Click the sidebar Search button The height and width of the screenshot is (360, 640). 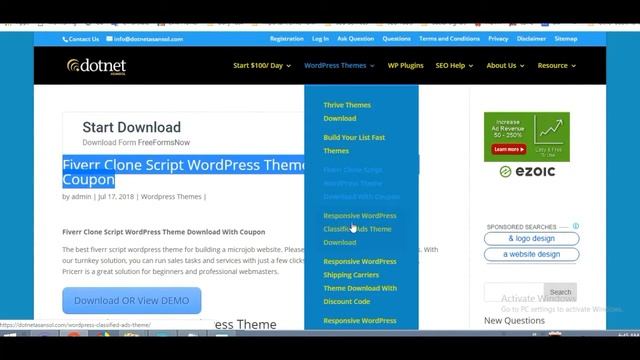560,292
